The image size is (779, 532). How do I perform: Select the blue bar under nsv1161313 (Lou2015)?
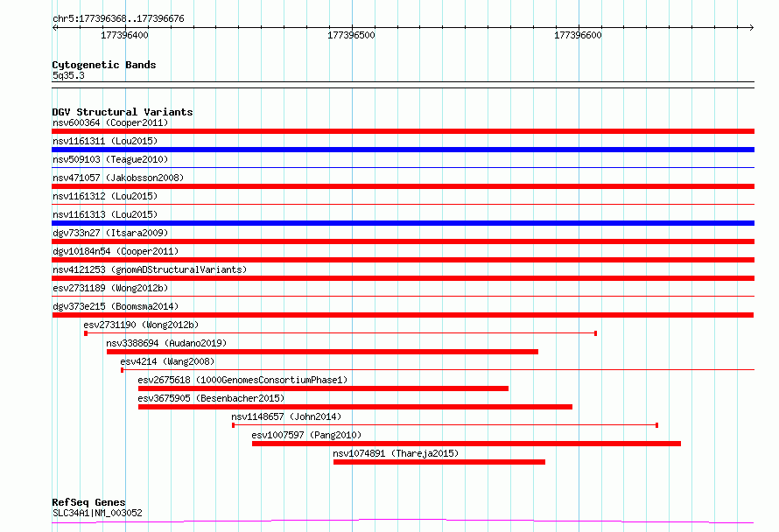click(403, 223)
